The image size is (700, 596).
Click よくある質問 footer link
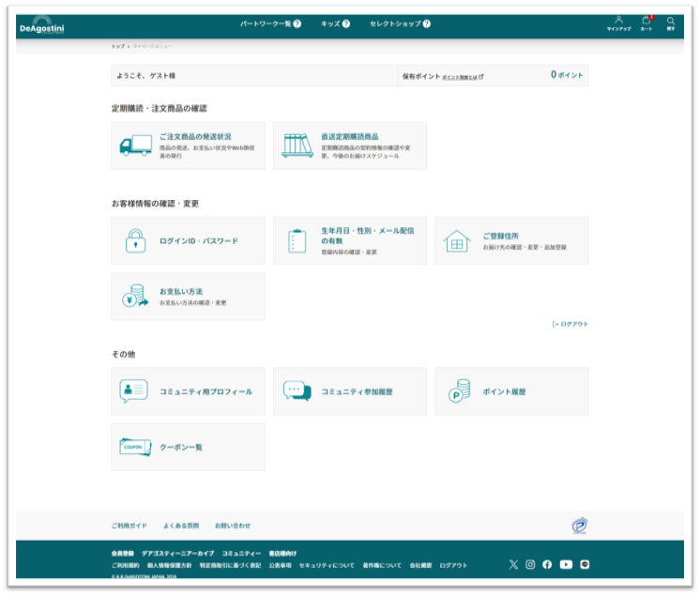(x=180, y=526)
